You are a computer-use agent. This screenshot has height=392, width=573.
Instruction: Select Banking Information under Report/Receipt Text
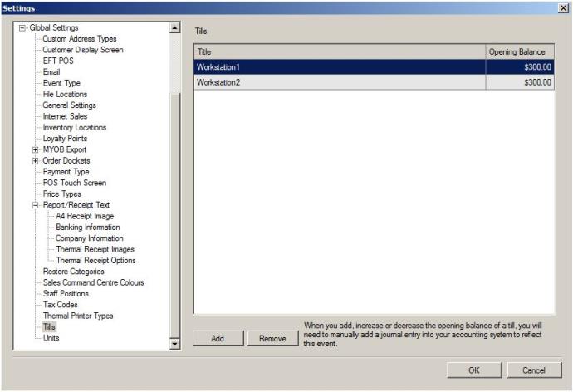pyautogui.click(x=88, y=227)
